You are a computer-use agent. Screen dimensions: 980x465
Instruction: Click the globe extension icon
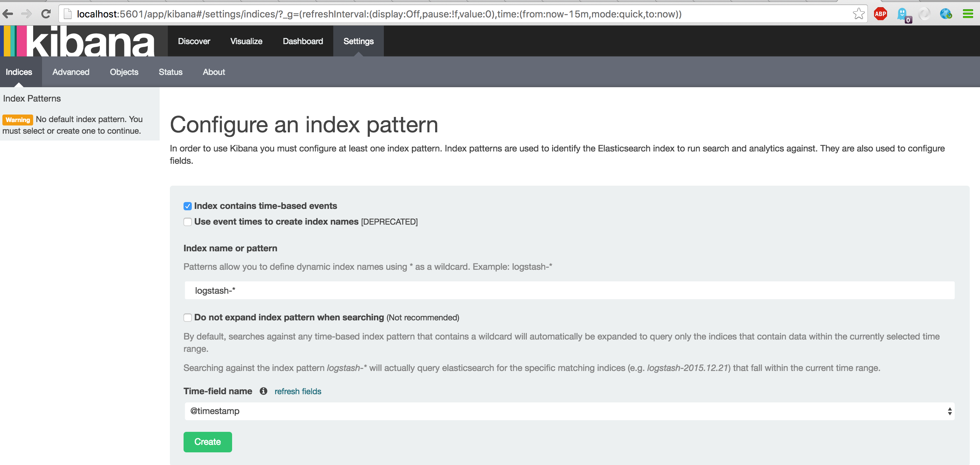pyautogui.click(x=945, y=14)
